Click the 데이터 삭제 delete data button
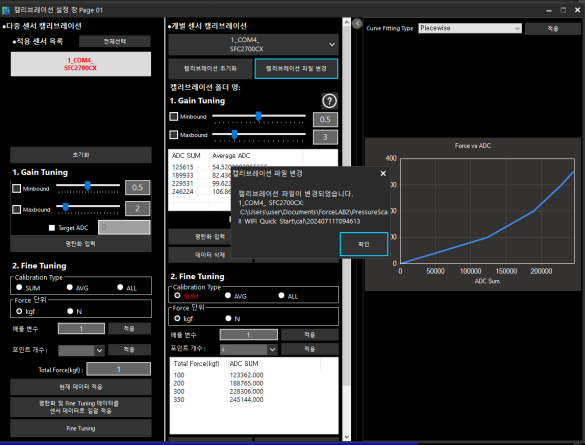Viewport: 585px width, 445px height. point(200,255)
